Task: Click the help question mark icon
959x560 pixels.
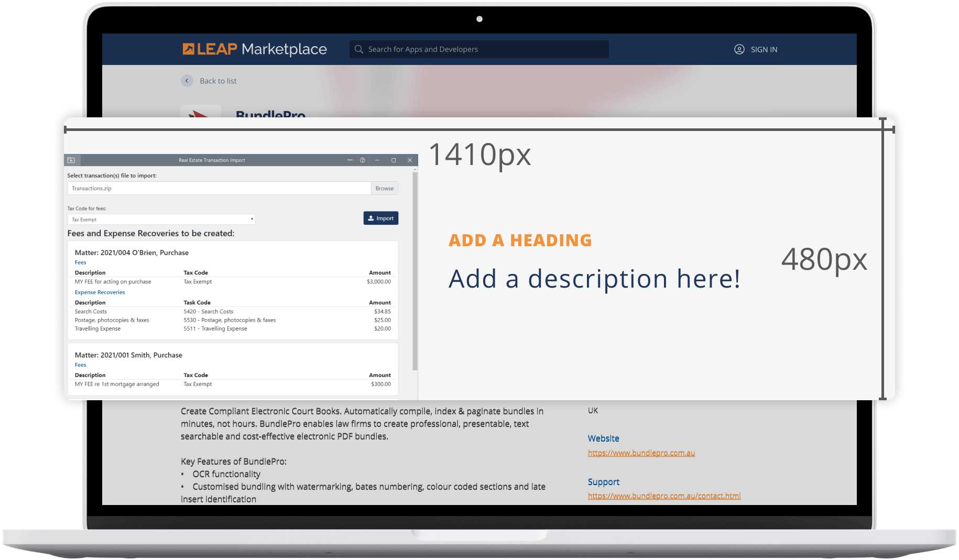Action: 363,160
